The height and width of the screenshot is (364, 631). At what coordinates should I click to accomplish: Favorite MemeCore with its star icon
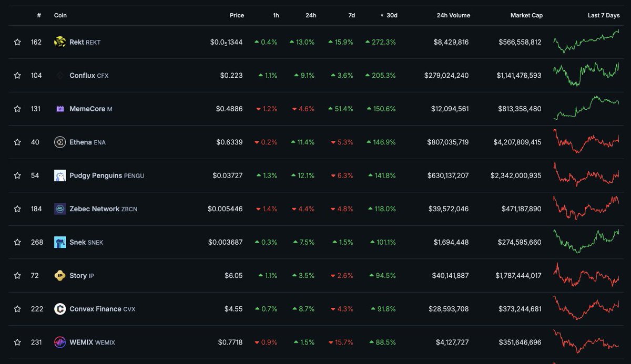17,109
